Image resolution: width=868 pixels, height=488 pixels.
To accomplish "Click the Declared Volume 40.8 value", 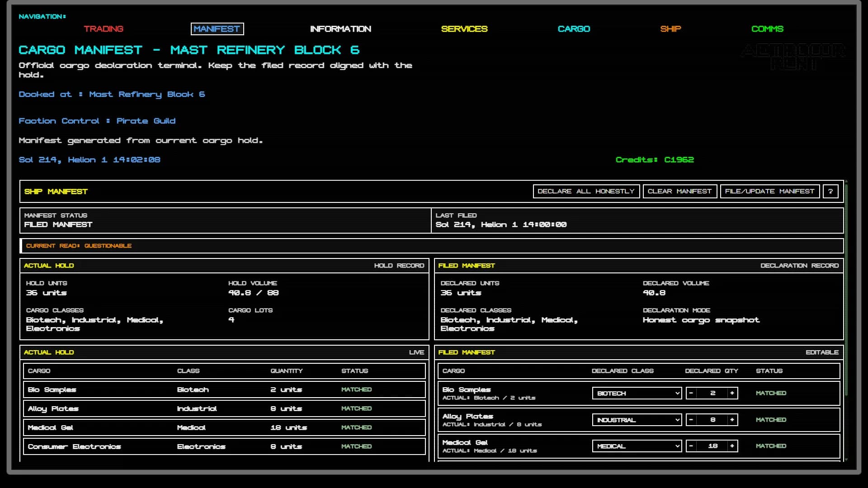I will pyautogui.click(x=654, y=293).
